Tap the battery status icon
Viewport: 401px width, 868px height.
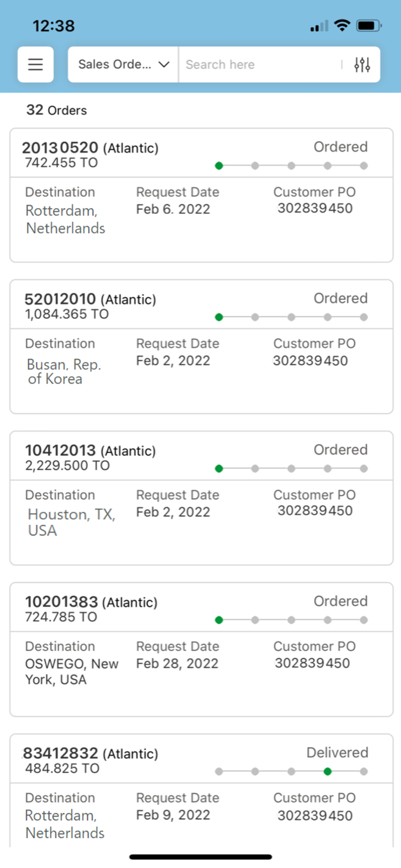368,26
